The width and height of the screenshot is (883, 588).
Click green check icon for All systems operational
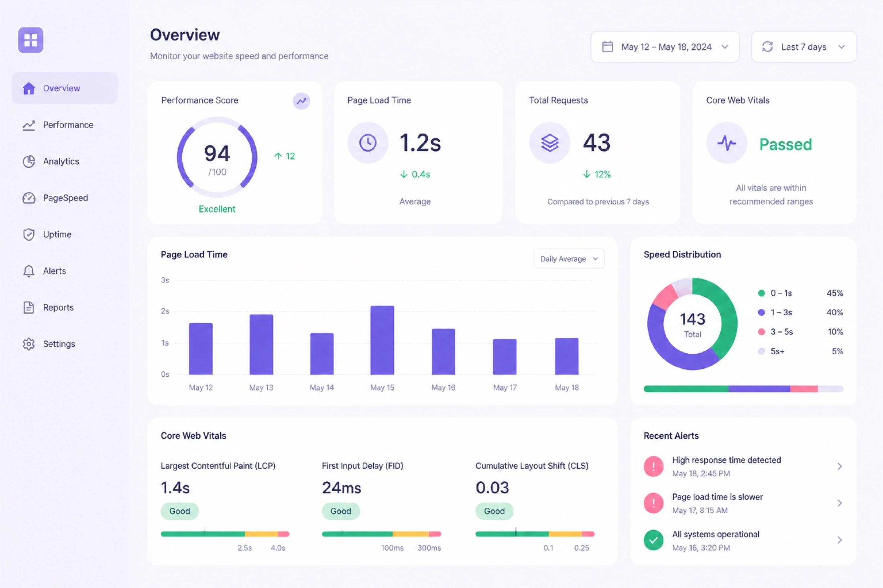tap(653, 540)
